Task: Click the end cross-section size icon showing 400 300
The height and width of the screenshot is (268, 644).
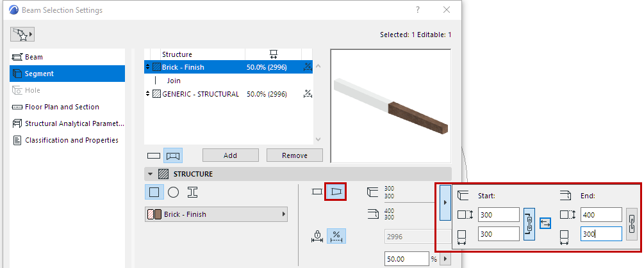Action: click(x=372, y=214)
